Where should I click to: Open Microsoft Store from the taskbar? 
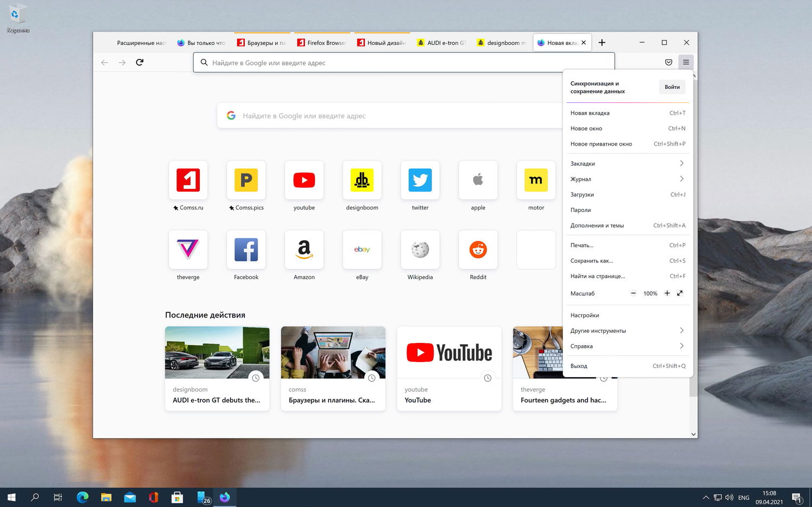tap(177, 497)
